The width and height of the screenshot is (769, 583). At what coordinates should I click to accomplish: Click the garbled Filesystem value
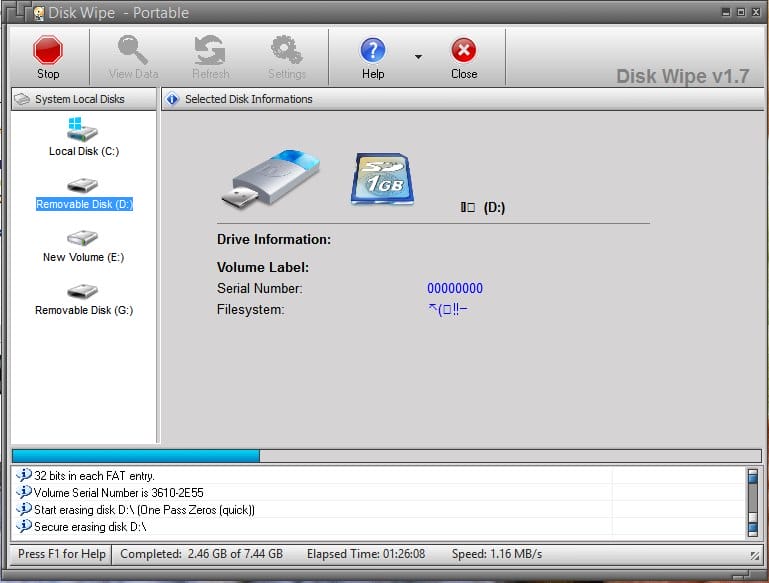tap(448, 309)
